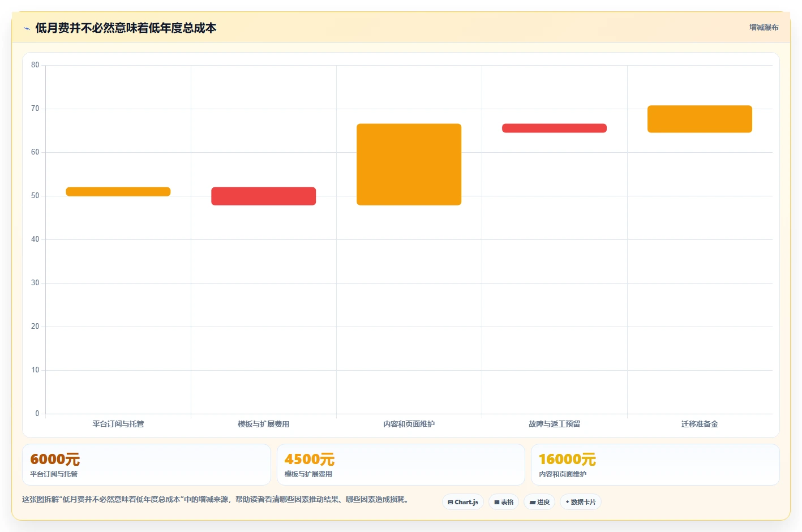This screenshot has width=802, height=532.
Task: Click the description text starting 这张图拆解
Action: [x=215, y=499]
